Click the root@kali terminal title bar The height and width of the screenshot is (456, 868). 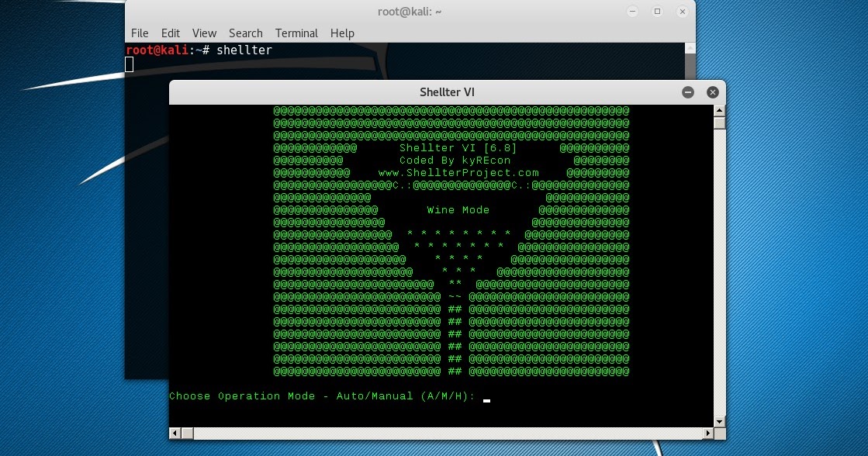(410, 12)
